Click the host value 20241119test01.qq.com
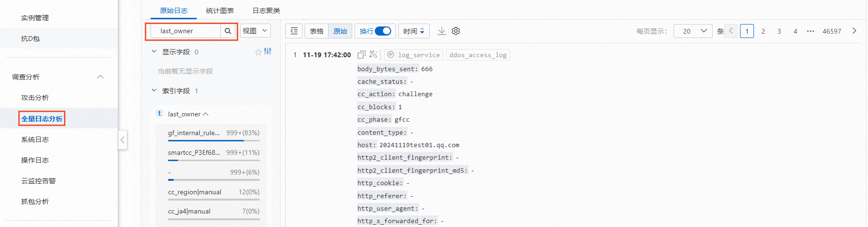Viewport: 868px width, 227px height. [419, 145]
